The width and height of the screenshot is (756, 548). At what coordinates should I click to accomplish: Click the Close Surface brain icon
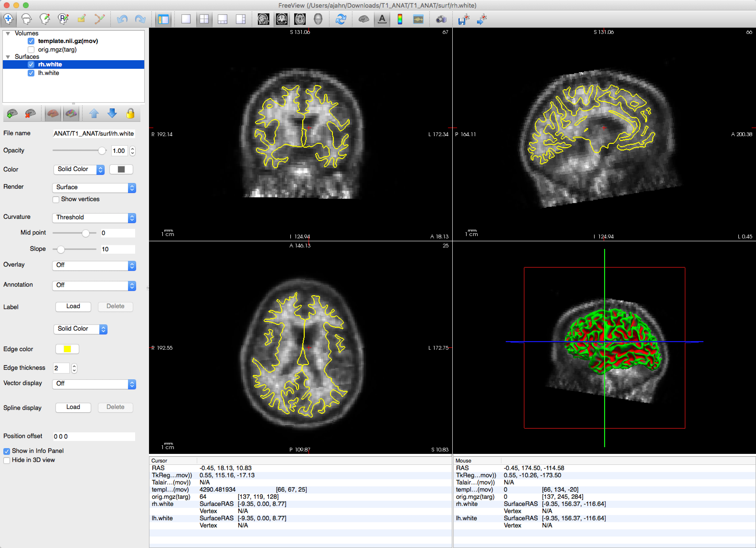[30, 114]
